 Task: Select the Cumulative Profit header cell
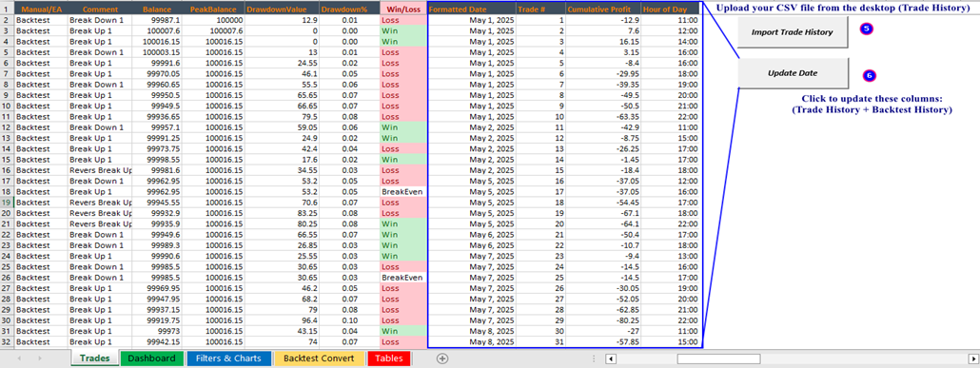click(604, 10)
